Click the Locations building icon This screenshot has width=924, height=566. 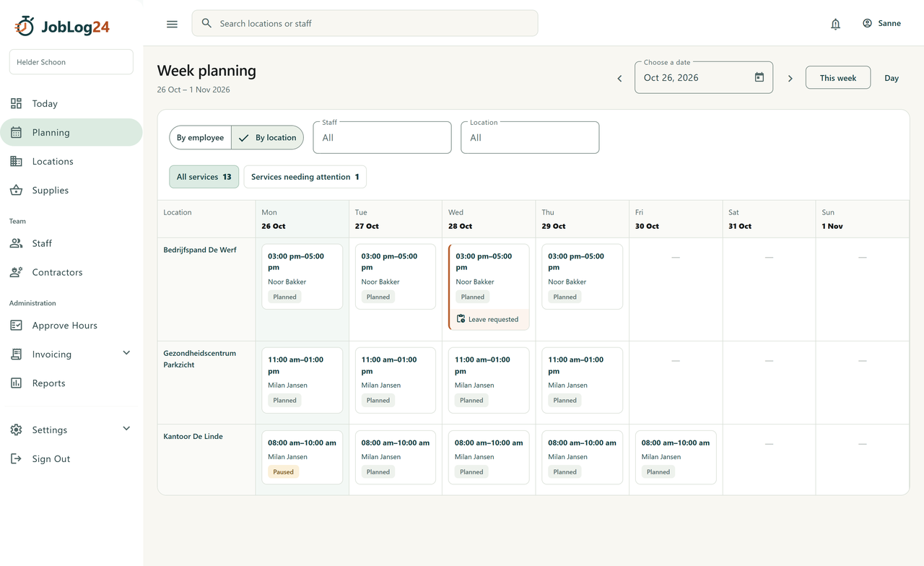tap(16, 161)
